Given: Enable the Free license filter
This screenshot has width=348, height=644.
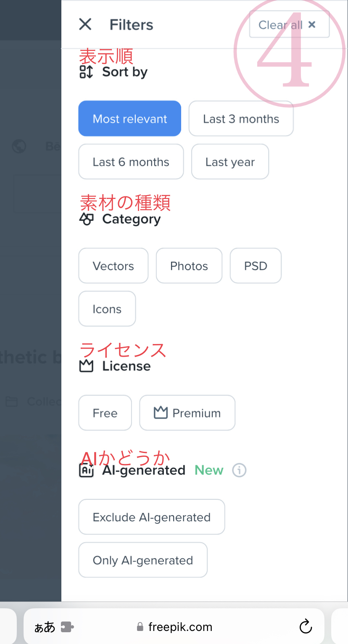Looking at the screenshot, I should click(105, 413).
